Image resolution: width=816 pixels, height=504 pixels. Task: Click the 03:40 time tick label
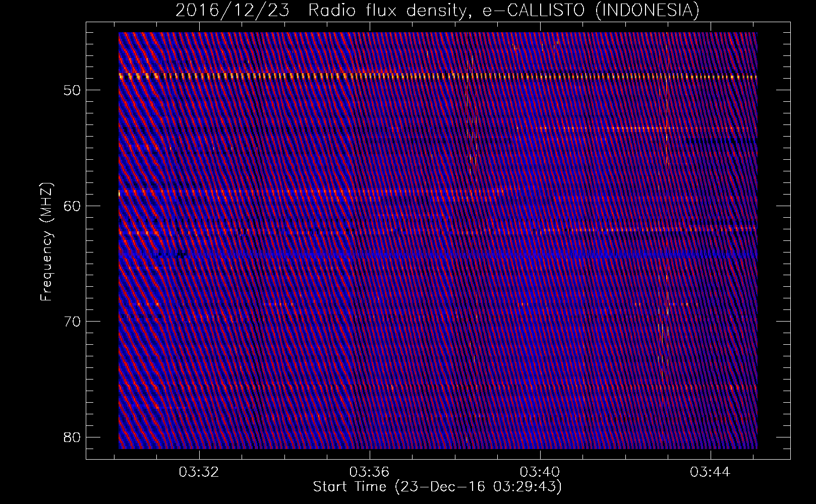(540, 472)
